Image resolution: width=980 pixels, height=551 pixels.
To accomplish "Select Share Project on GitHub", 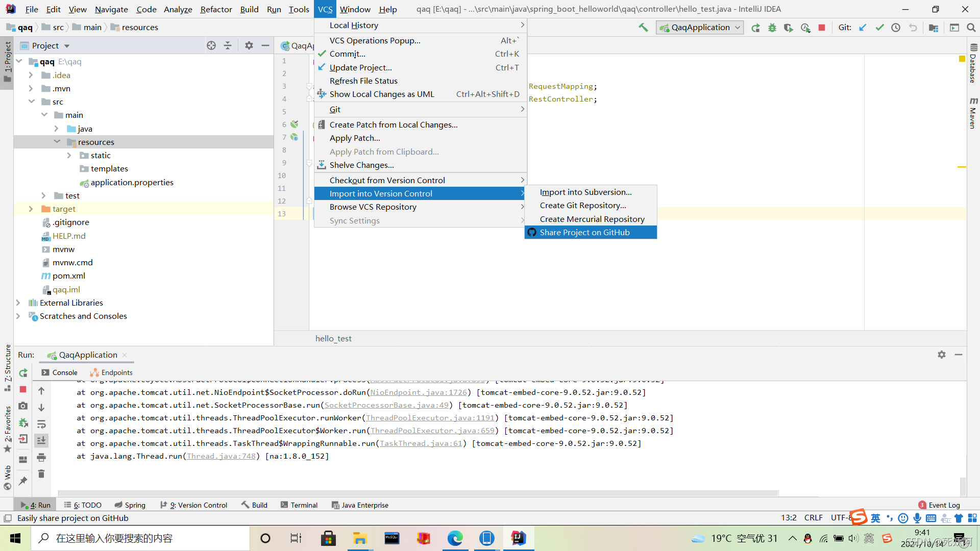I will click(x=584, y=232).
